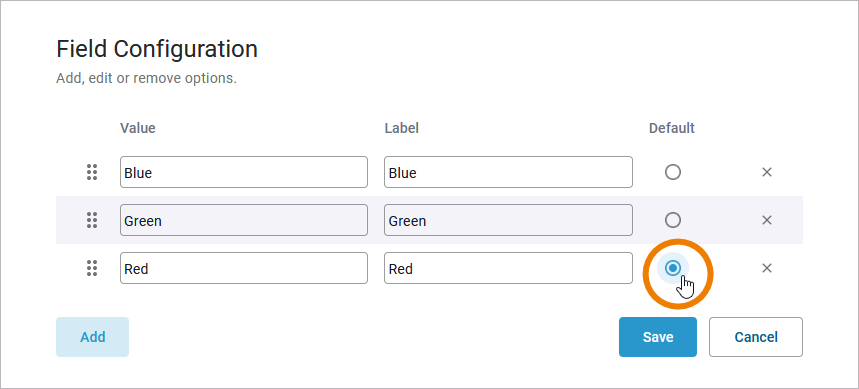
Task: Click the Red value input field
Action: [244, 268]
